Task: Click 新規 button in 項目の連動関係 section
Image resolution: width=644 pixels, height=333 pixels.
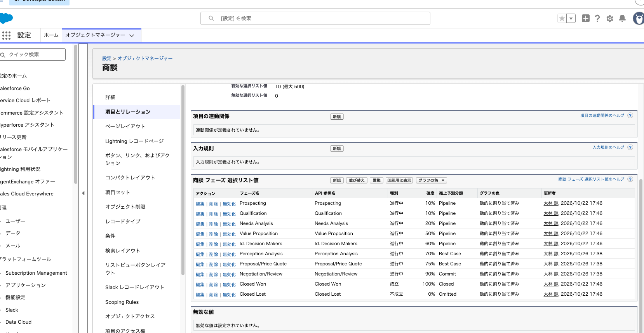Action: point(337,117)
